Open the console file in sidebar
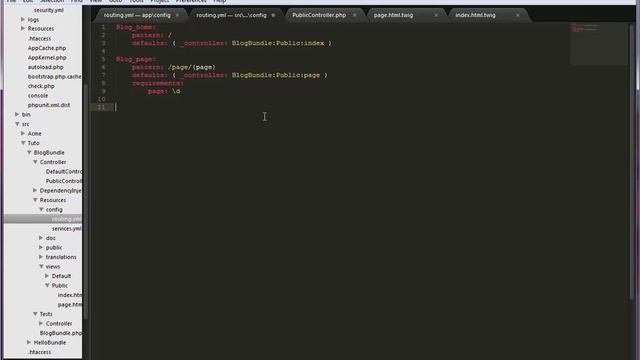The height and width of the screenshot is (360, 640). click(x=38, y=96)
